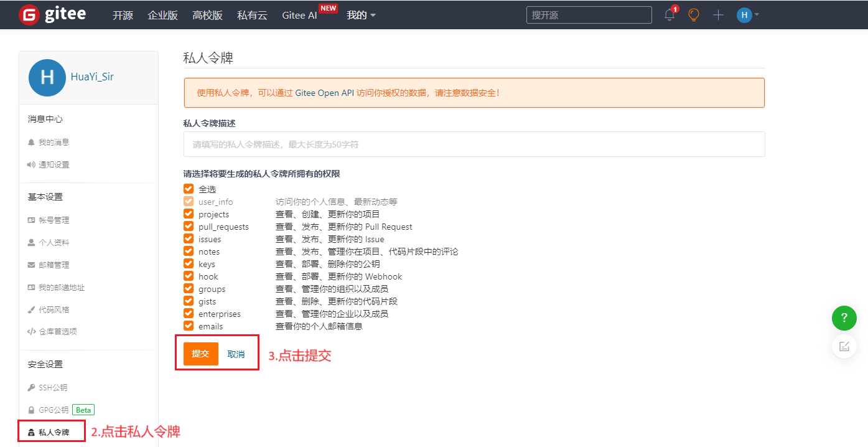
Task: Click the green Beta badge
Action: click(83, 410)
